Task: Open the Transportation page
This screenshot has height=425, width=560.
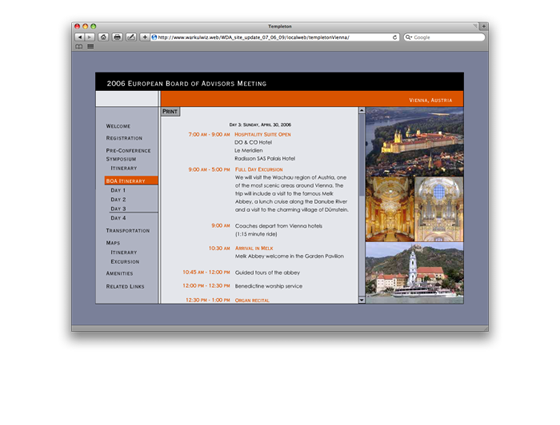Action: coord(128,231)
